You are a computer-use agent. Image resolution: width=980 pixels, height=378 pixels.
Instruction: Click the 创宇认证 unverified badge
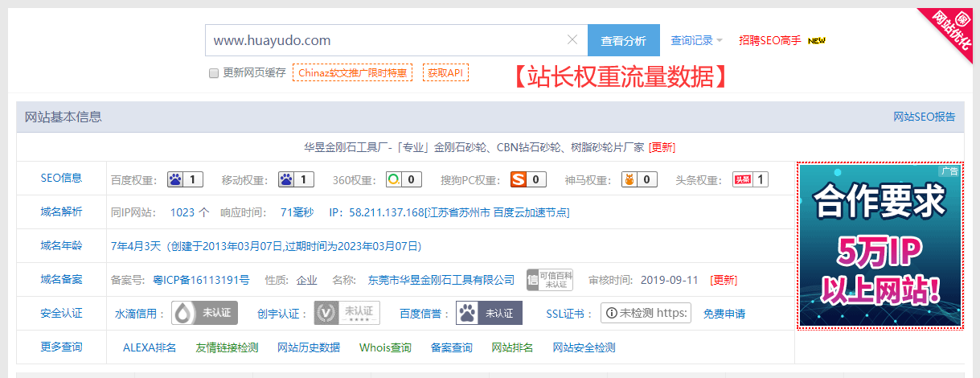click(x=346, y=313)
